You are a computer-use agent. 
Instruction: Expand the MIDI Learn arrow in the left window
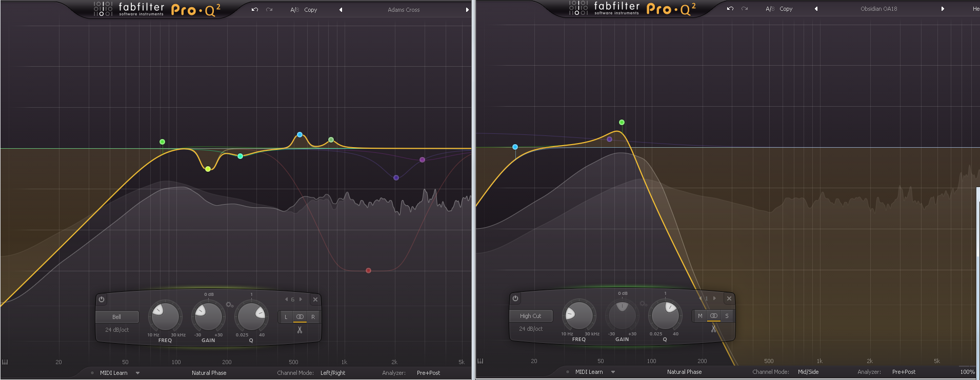tap(137, 373)
